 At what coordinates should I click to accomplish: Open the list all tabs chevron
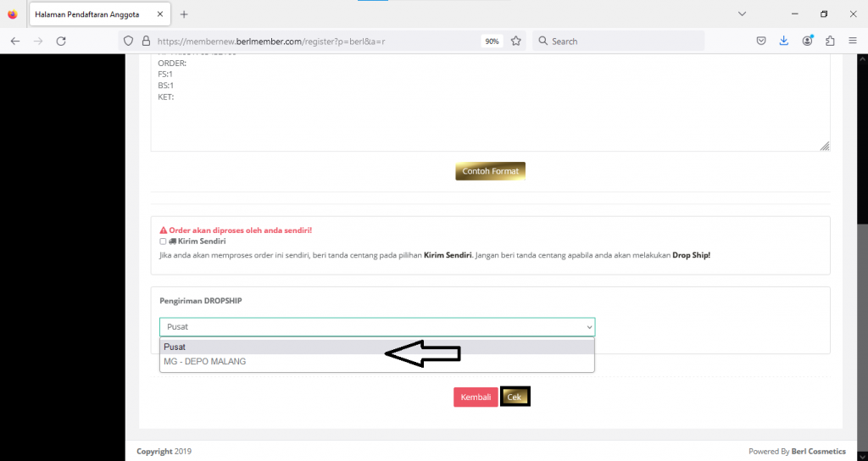click(742, 14)
